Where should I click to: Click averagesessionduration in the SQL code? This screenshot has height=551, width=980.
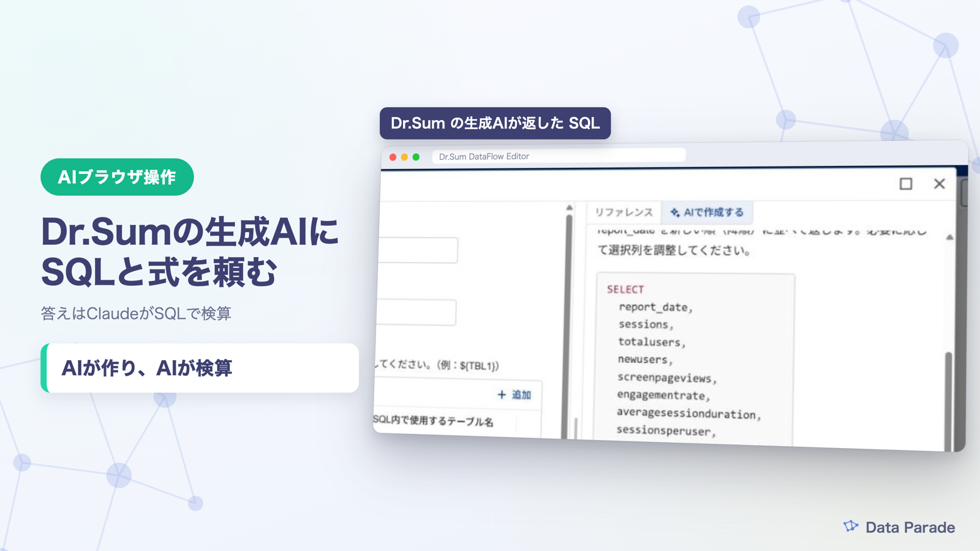pos(686,413)
